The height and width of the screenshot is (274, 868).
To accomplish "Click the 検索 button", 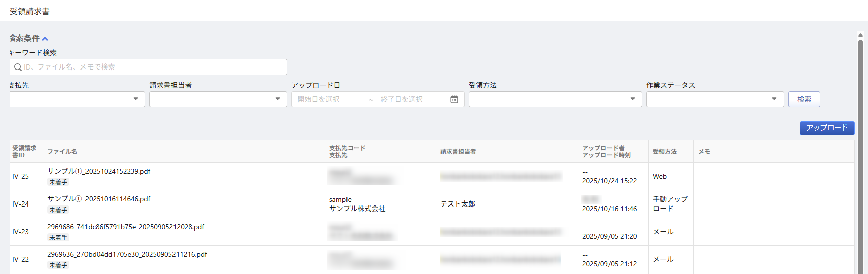I will 804,99.
